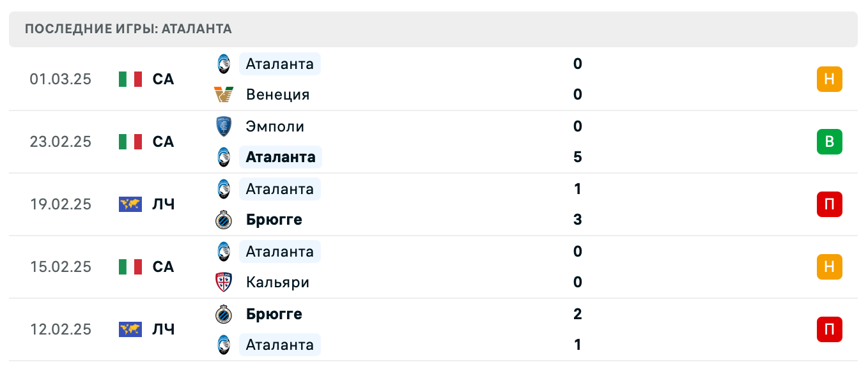Click the Empoli club crest

tap(224, 126)
